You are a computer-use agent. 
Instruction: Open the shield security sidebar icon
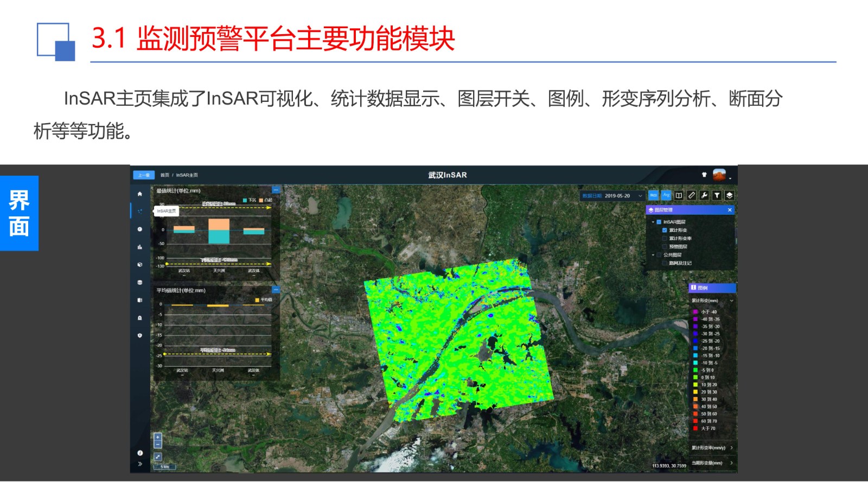point(139,336)
